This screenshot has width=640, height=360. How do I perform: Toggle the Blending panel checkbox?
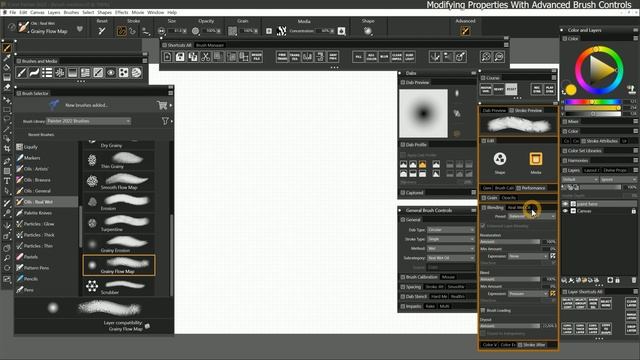(x=484, y=208)
